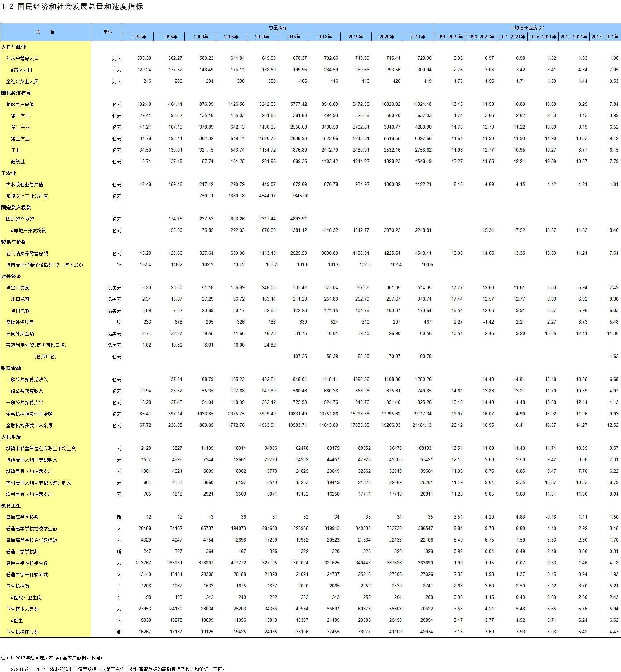Select the 2020年 column header
The width and height of the screenshot is (621, 672).
coord(386,37)
